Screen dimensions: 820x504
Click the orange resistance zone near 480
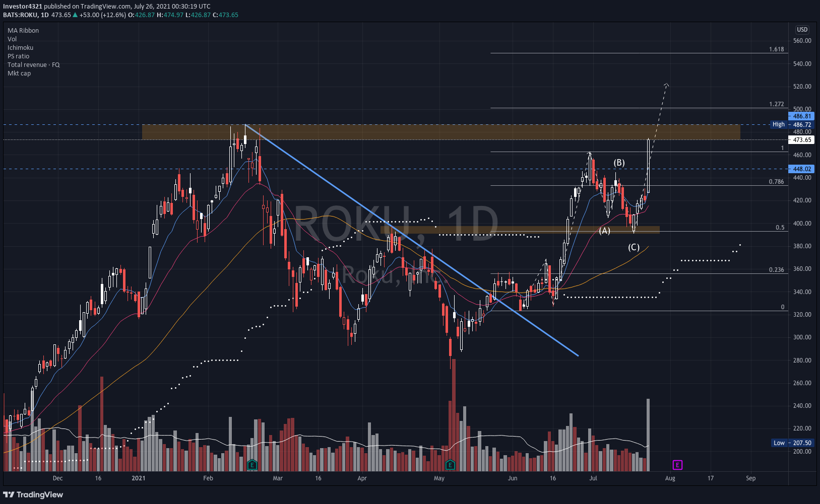coord(441,132)
